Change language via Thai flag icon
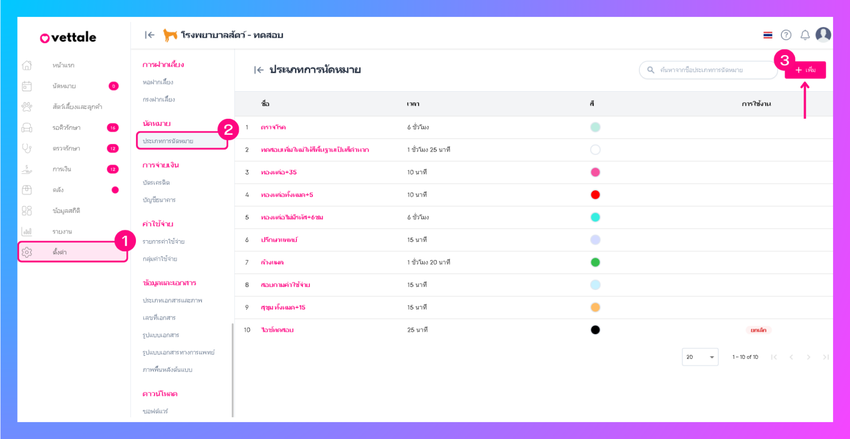Image resolution: width=850 pixels, height=439 pixels. click(x=768, y=35)
